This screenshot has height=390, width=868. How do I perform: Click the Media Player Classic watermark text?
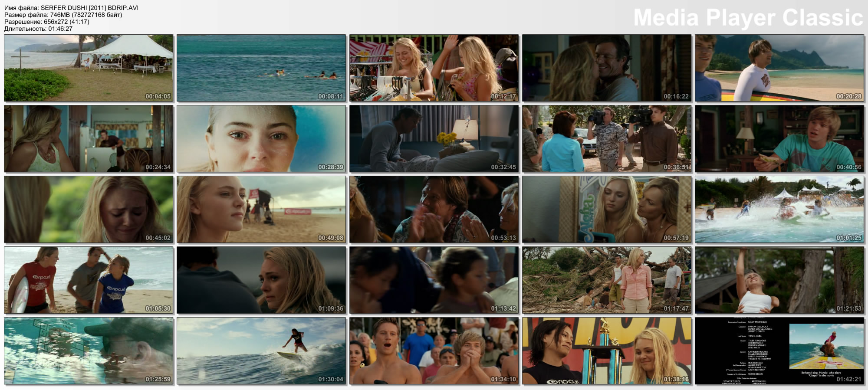748,18
